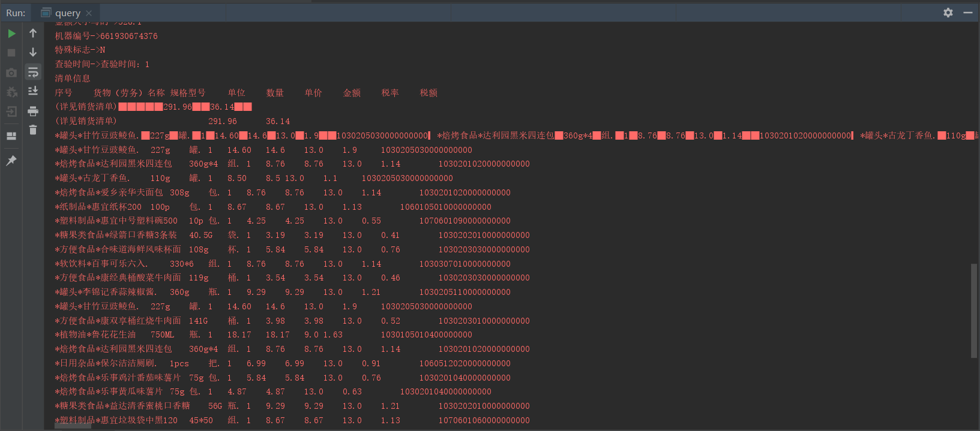This screenshot has height=431, width=980.
Task: Click the Down the Stack Trace arrow
Action: [33, 52]
